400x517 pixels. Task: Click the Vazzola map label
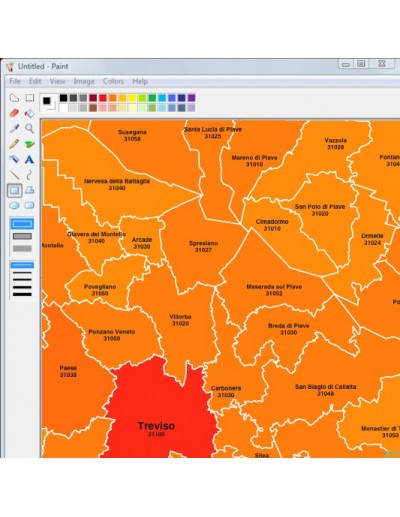(336, 140)
